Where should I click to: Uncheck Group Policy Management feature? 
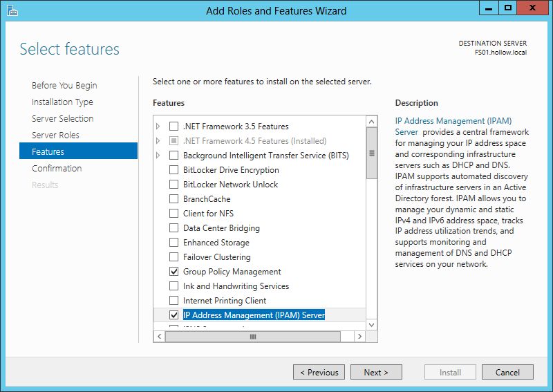174,272
